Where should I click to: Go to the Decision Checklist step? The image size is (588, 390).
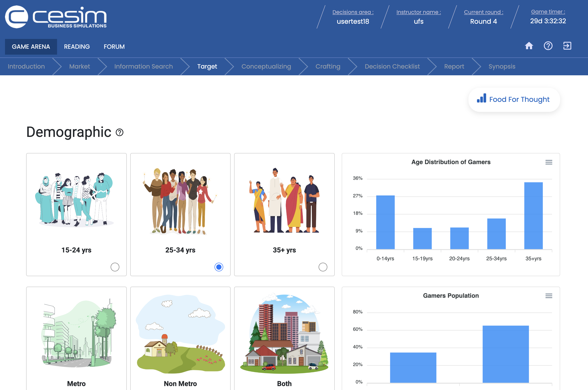(392, 66)
